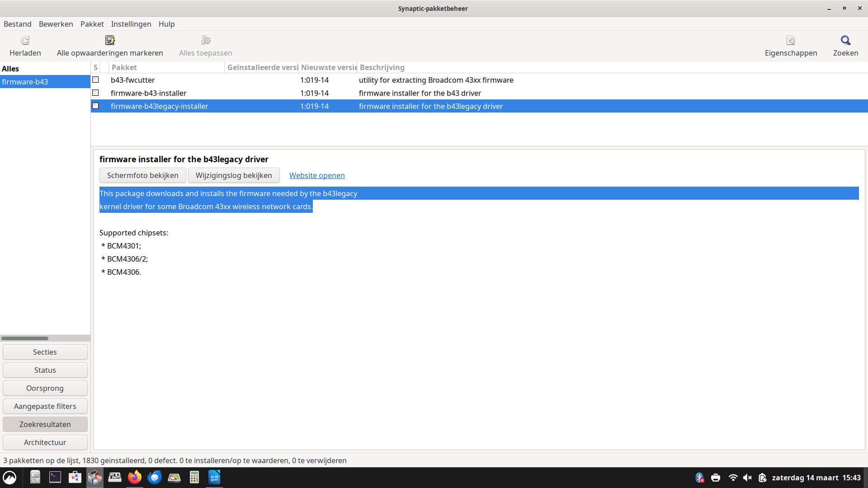Launch the terminal from the taskbar
Screen dimensions: 868x488
55,478
